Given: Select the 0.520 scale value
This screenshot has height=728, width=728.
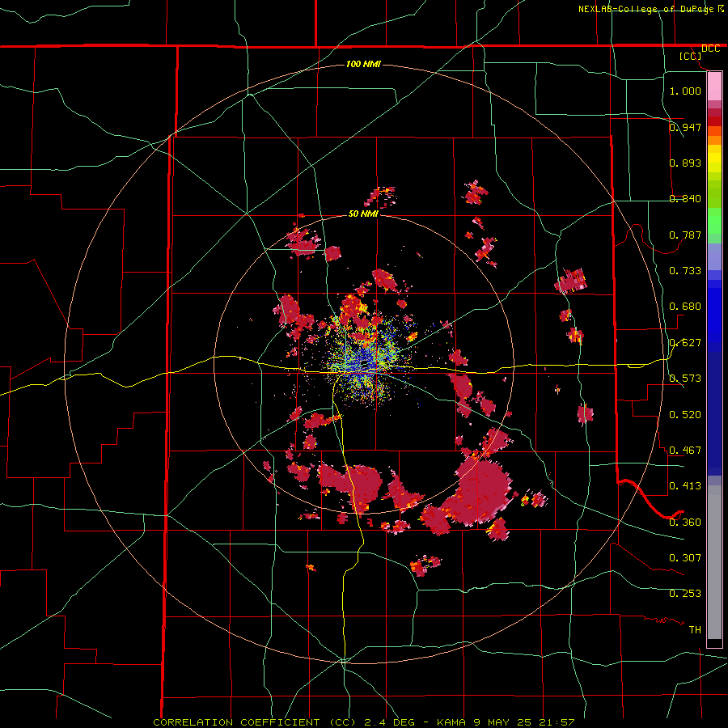Looking at the screenshot, I should point(685,414).
